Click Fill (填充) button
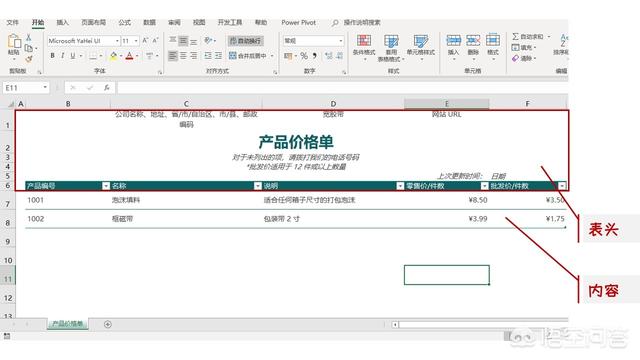The width and height of the screenshot is (640, 360). pyautogui.click(x=524, y=48)
